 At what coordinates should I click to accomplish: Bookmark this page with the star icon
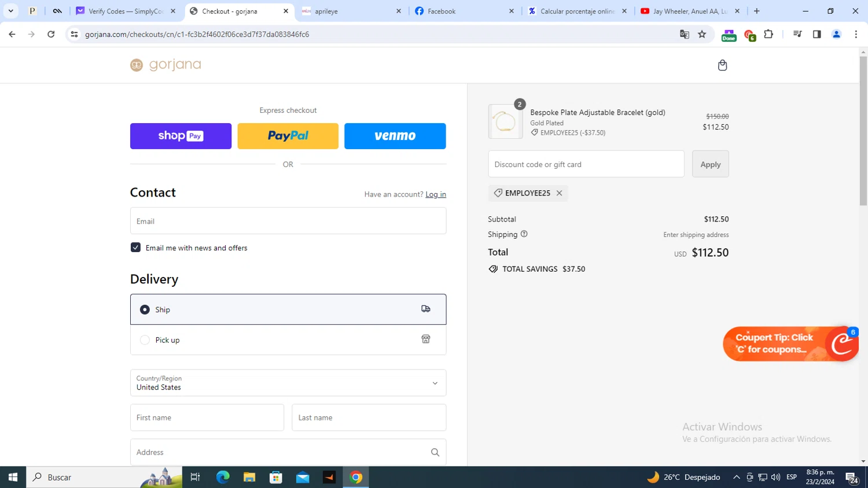(702, 34)
